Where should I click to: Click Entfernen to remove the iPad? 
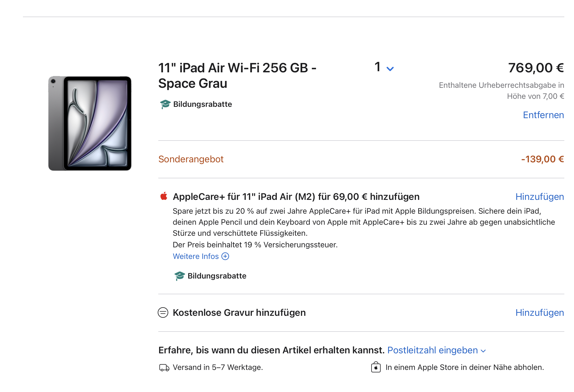(543, 115)
